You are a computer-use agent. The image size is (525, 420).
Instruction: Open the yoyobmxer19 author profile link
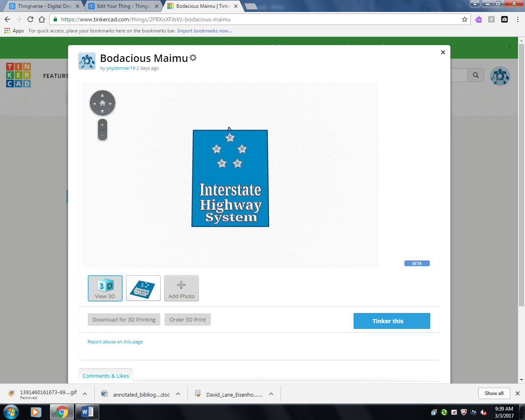[x=121, y=68]
